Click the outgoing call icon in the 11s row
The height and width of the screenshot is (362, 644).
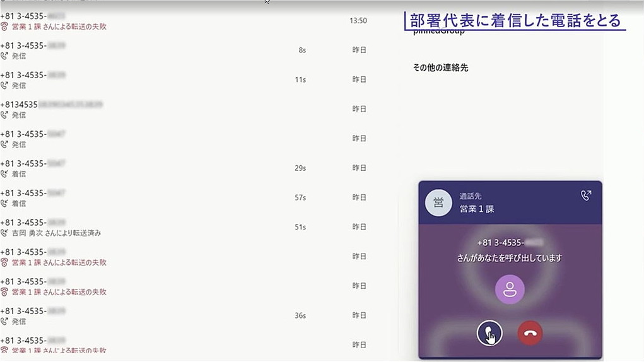(x=4, y=86)
